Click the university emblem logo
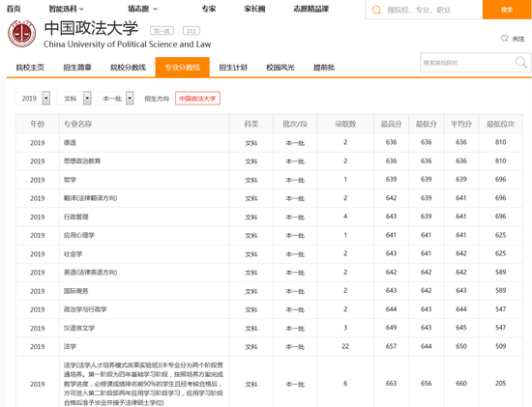532x407 pixels. click(21, 34)
